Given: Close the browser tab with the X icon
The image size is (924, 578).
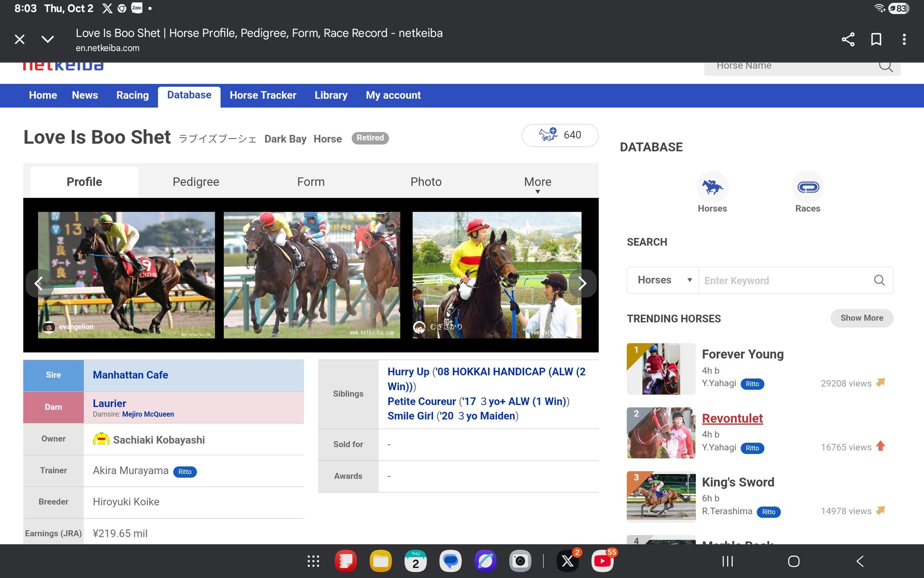Looking at the screenshot, I should [19, 39].
